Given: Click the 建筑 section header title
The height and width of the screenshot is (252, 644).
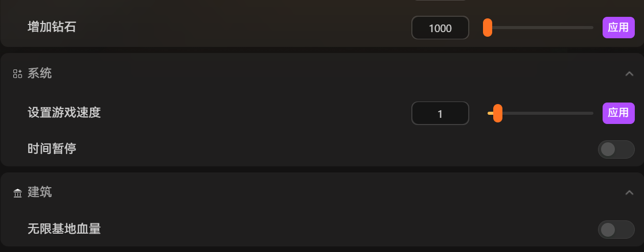Looking at the screenshot, I should (x=39, y=192).
